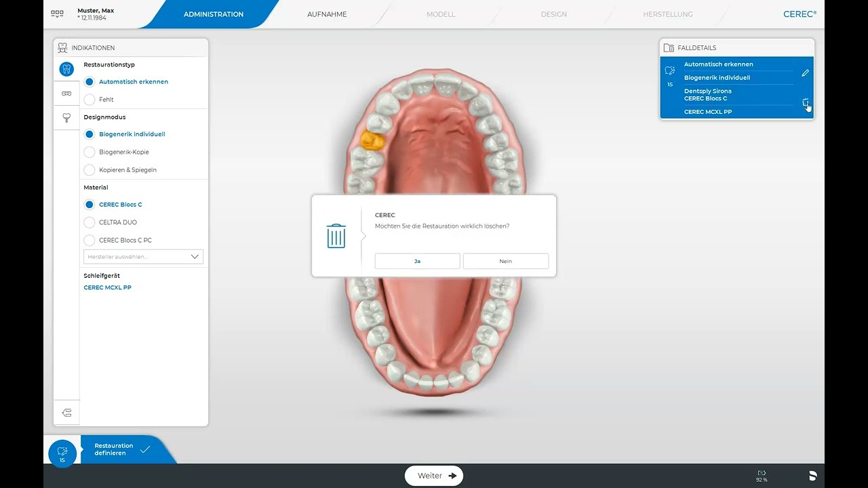This screenshot has height=488, width=868.
Task: Click the highlighted yellow tooth in the jaw model
Action: pos(372,140)
